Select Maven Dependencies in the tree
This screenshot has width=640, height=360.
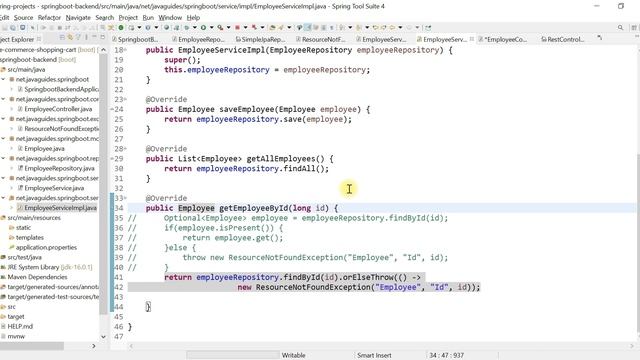(x=37, y=277)
